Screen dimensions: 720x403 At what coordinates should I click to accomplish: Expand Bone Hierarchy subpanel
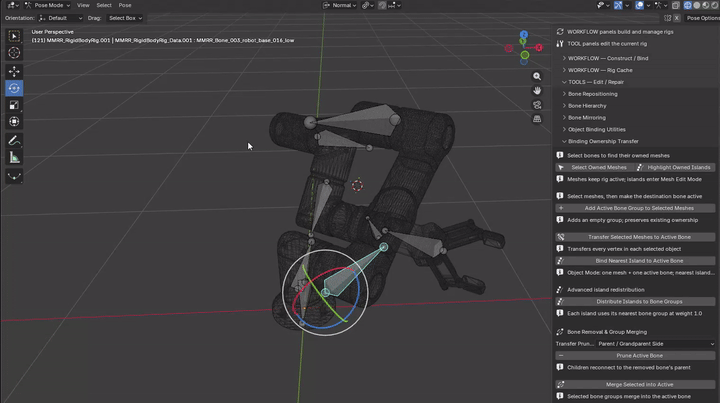587,106
